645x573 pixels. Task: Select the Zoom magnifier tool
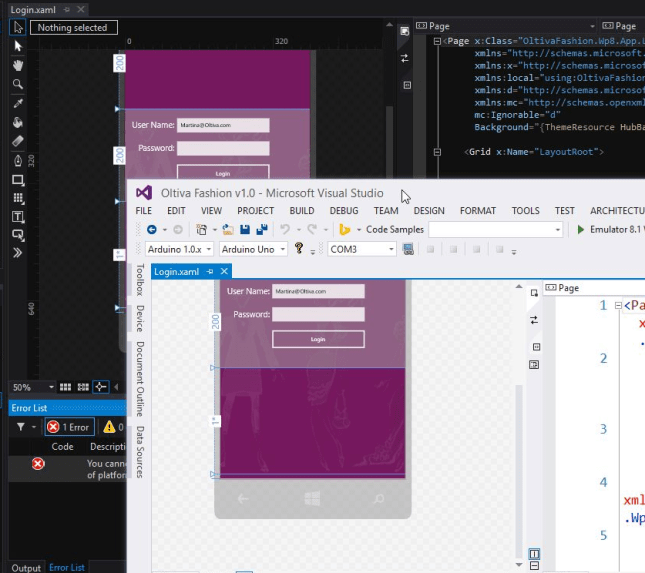tap(18, 84)
